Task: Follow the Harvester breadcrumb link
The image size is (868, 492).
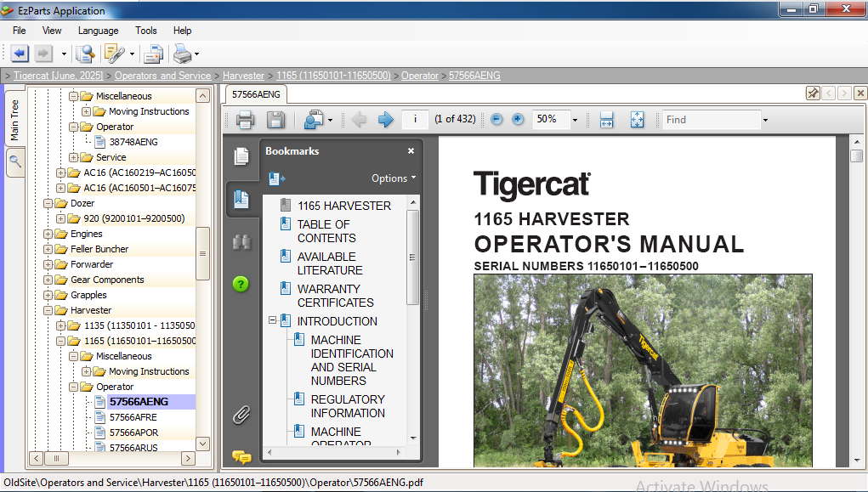Action: click(x=244, y=76)
